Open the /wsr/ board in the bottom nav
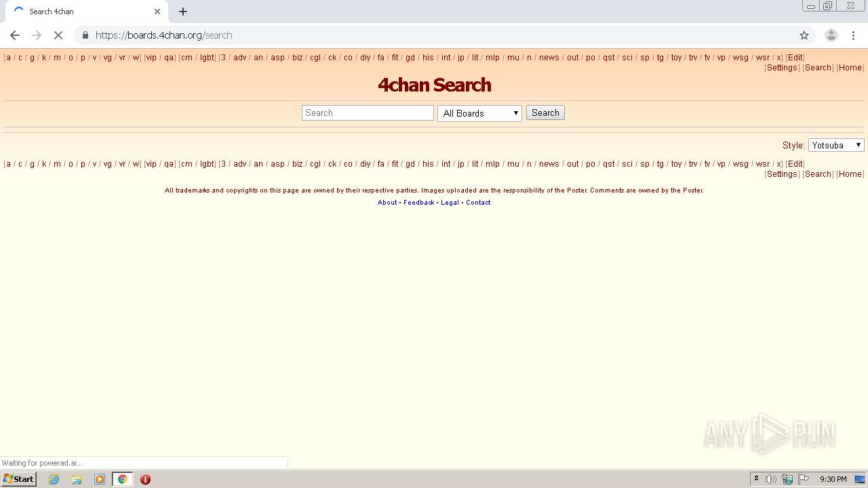Image resolution: width=868 pixels, height=488 pixels. pos(763,164)
